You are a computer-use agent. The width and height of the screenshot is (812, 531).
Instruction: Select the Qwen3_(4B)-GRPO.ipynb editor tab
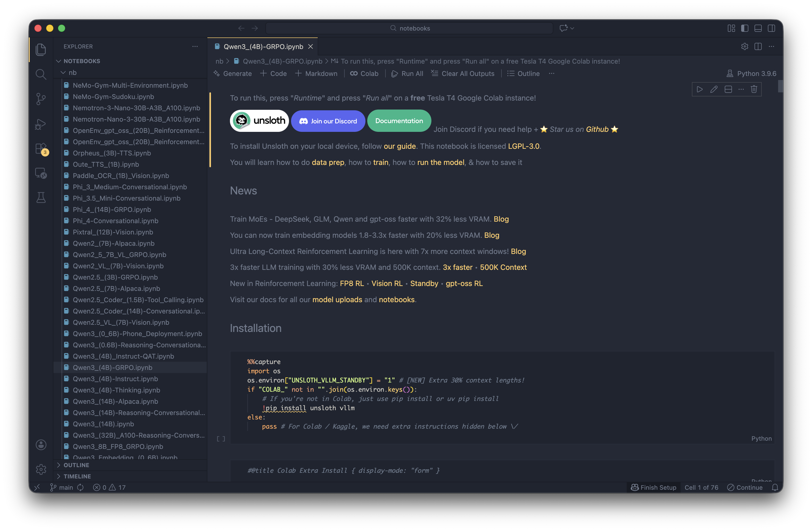click(x=263, y=47)
